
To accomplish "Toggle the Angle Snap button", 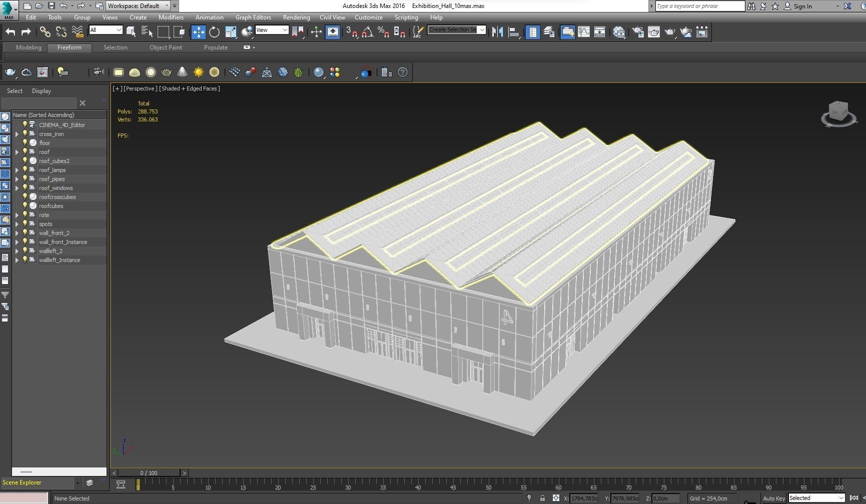I will 368,32.
